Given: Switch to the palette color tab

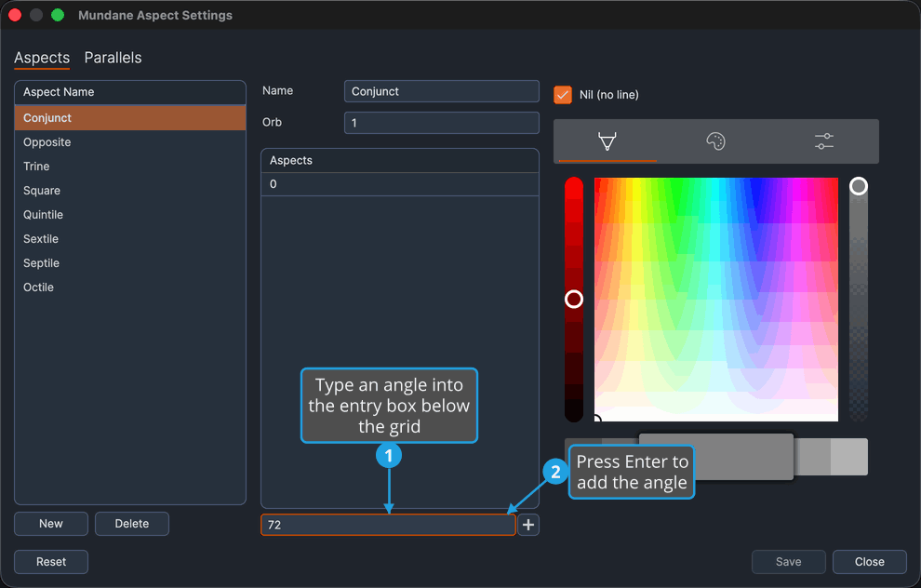Looking at the screenshot, I should click(715, 141).
